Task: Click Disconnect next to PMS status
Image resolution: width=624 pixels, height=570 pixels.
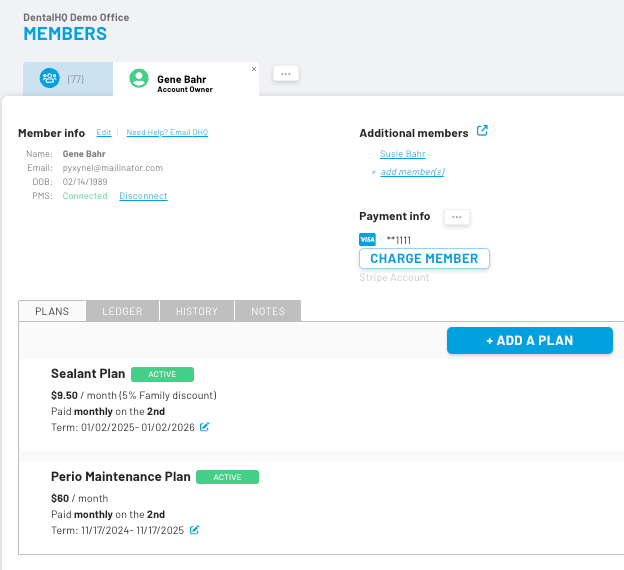Action: (x=143, y=196)
